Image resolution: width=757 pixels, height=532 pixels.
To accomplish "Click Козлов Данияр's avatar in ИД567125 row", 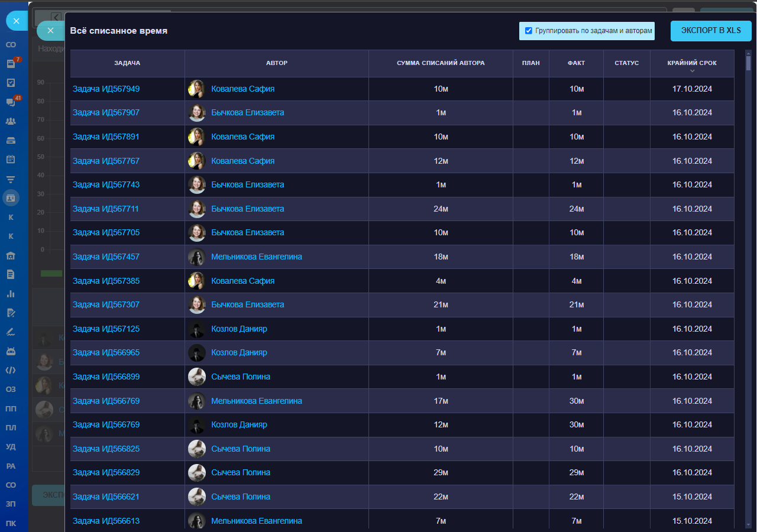I will (197, 329).
